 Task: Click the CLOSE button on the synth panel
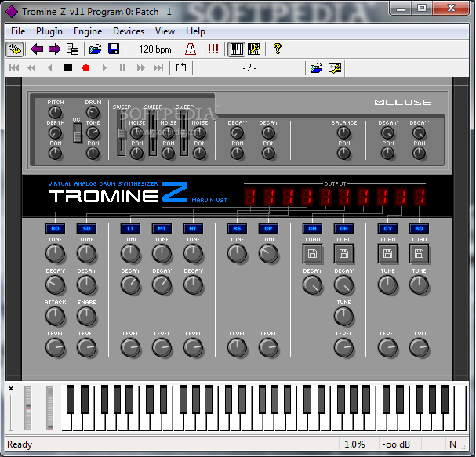click(x=402, y=102)
